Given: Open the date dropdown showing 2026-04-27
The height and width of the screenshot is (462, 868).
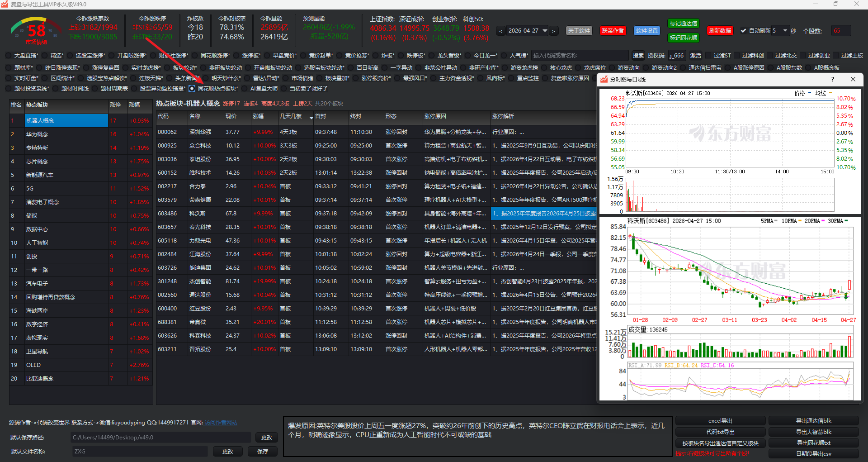Looking at the screenshot, I should coord(545,31).
